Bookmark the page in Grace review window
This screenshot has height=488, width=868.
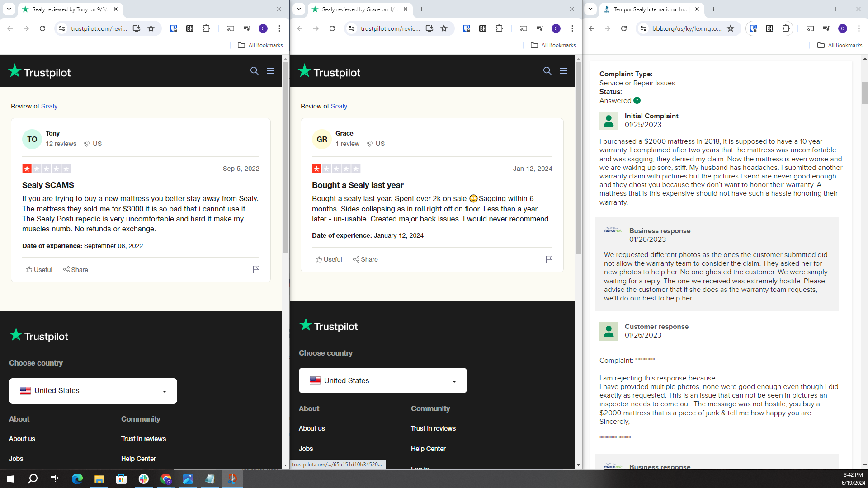(x=444, y=28)
